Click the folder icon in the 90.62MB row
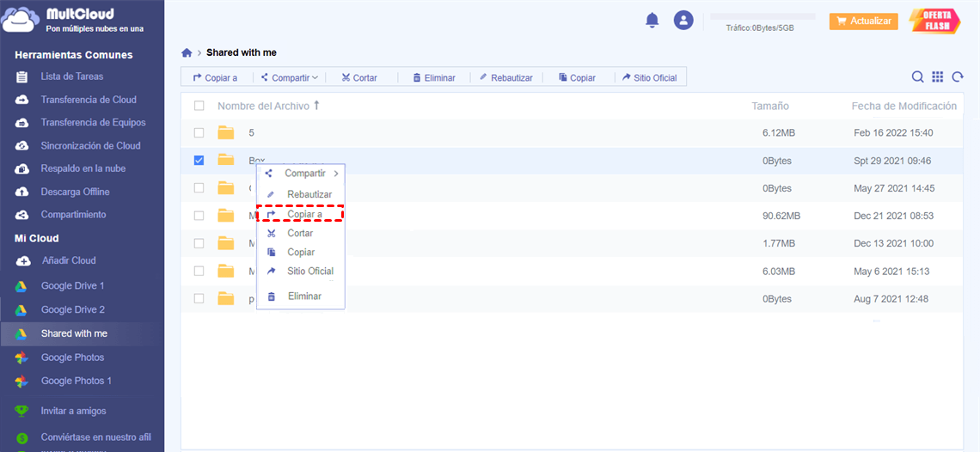 click(x=225, y=216)
